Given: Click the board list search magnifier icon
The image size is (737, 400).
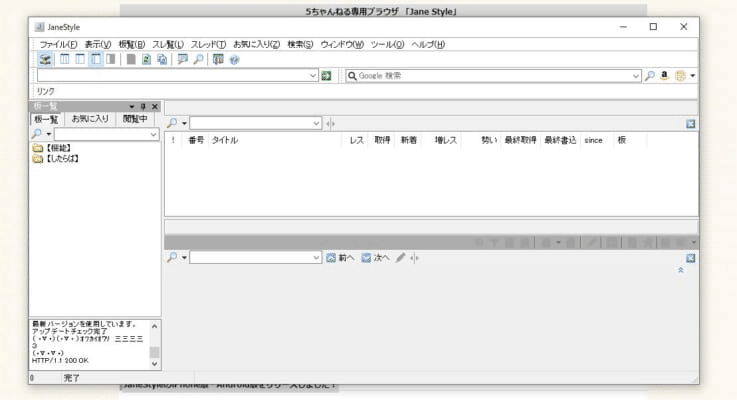Looking at the screenshot, I should click(x=37, y=134).
